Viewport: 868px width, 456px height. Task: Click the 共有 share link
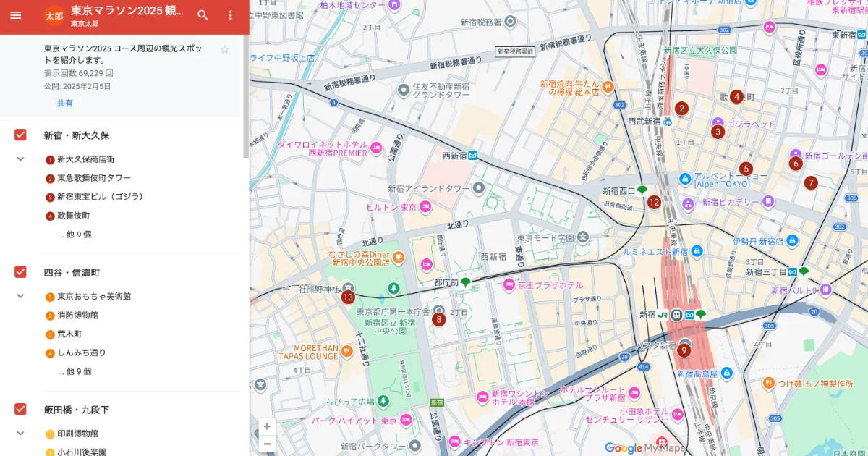(65, 103)
